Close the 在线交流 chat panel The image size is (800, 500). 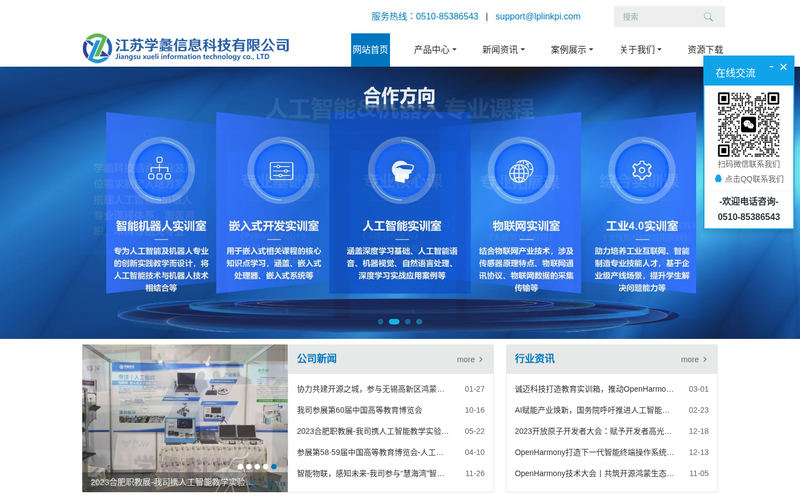[x=783, y=67]
